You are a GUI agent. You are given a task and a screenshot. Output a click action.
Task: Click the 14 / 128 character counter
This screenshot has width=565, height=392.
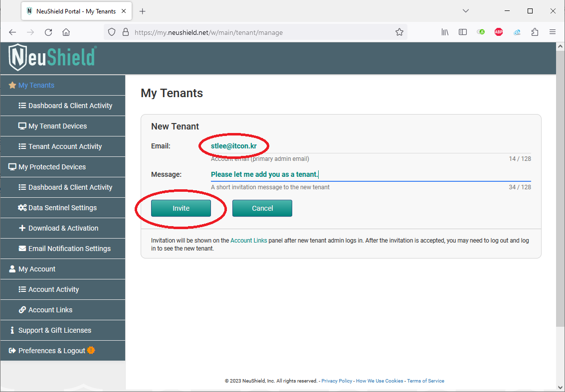(520, 159)
